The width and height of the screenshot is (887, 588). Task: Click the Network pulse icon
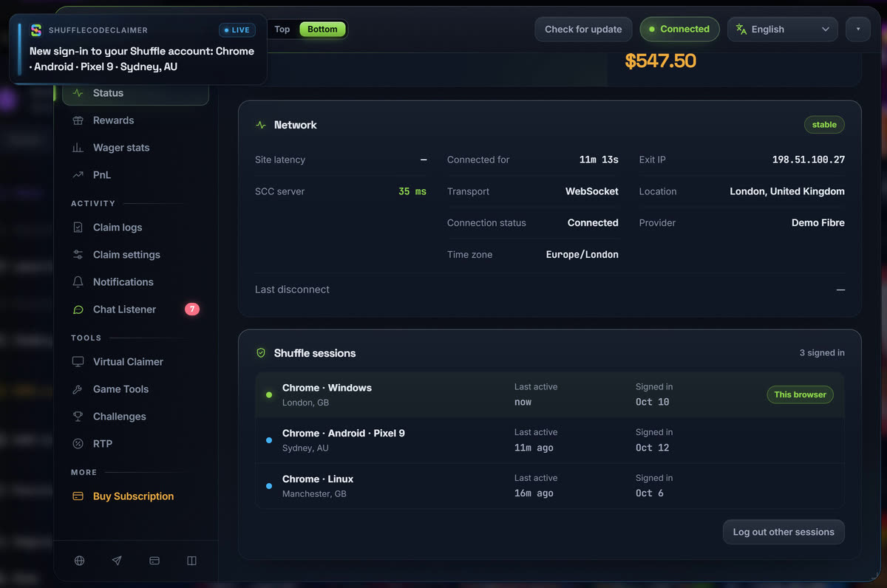pos(260,125)
